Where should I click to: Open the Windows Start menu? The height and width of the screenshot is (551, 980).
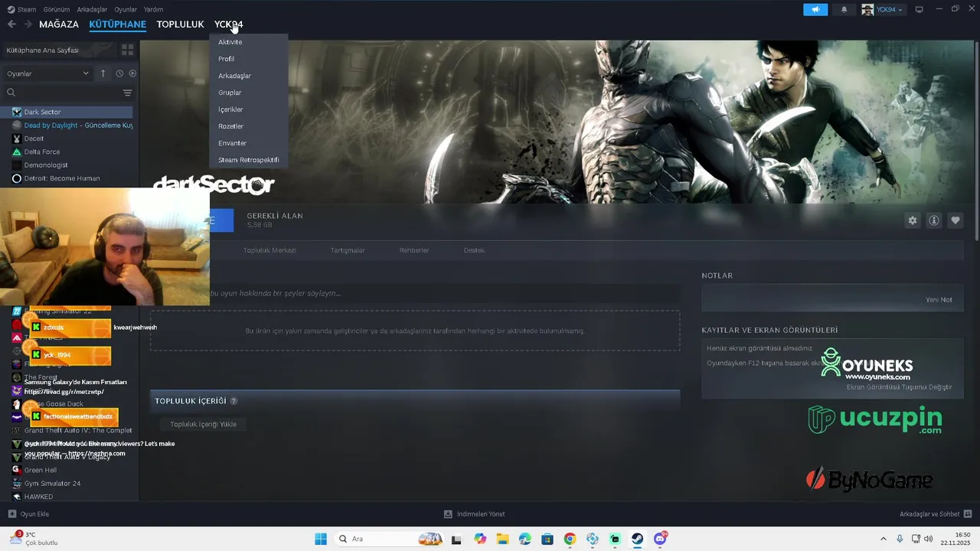click(x=320, y=539)
